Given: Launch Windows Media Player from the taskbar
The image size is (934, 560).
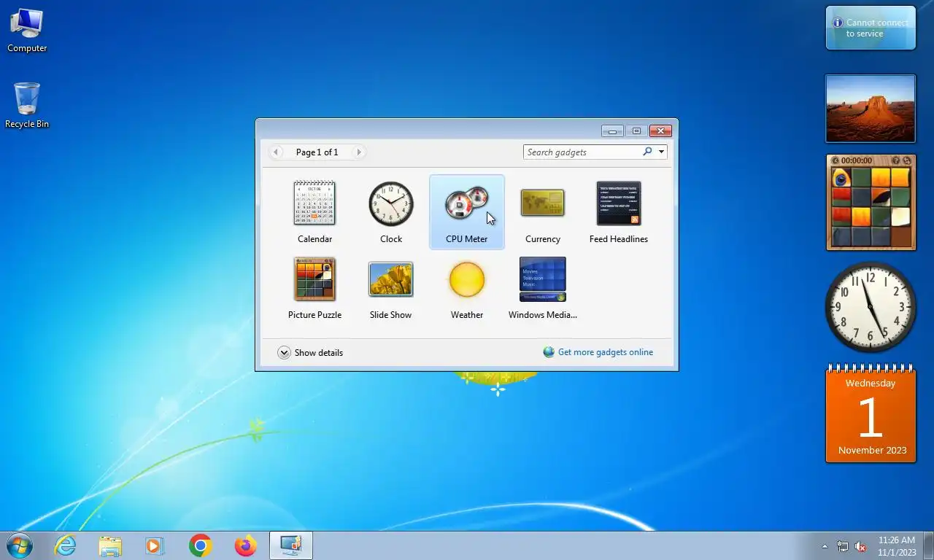Looking at the screenshot, I should (155, 545).
